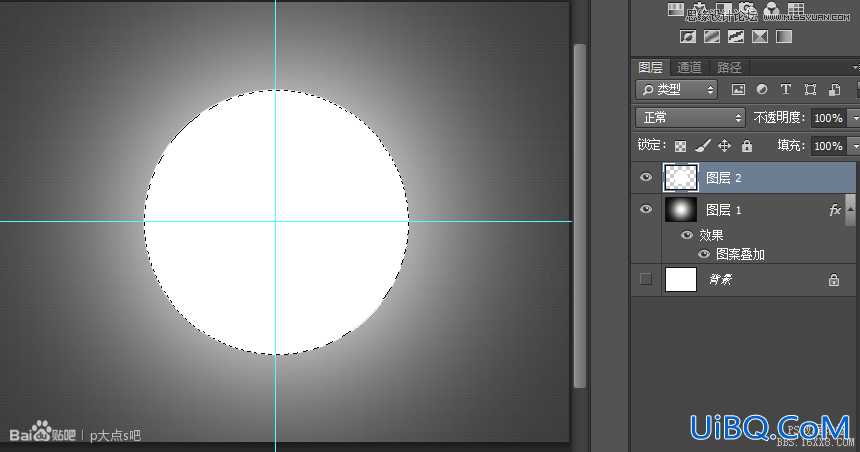Collapse 图层 1 effects list arrow
Viewport: 860px width, 452px height.
coord(850,210)
